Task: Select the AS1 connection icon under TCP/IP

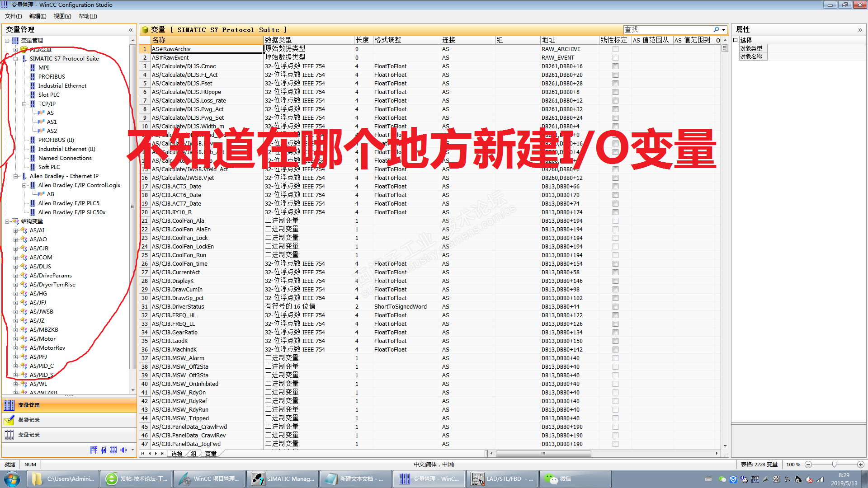Action: pyautogui.click(x=41, y=122)
